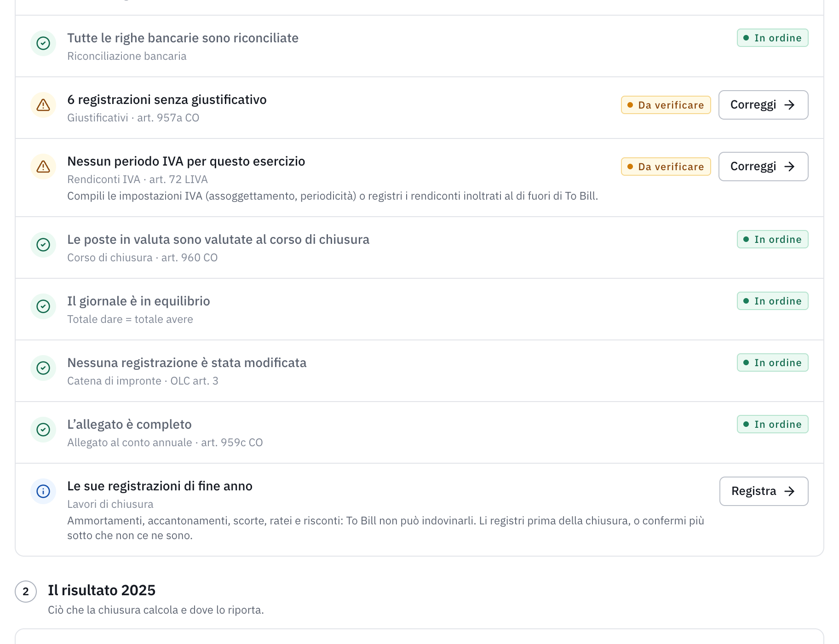Select Nessun periodo IVA per questo esercizio

(186, 161)
